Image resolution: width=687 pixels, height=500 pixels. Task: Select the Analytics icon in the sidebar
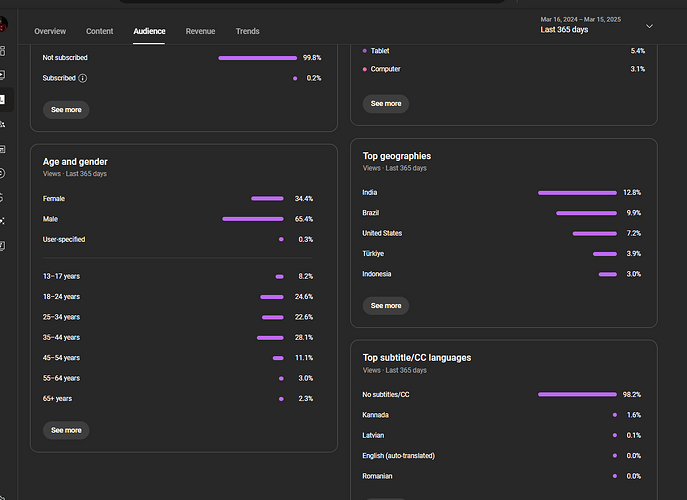tap(3, 100)
